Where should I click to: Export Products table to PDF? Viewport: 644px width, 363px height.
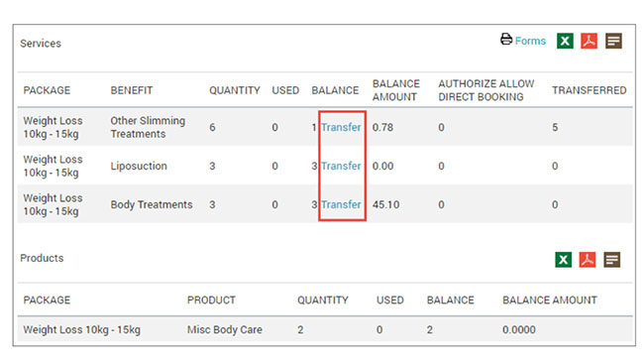coord(588,260)
